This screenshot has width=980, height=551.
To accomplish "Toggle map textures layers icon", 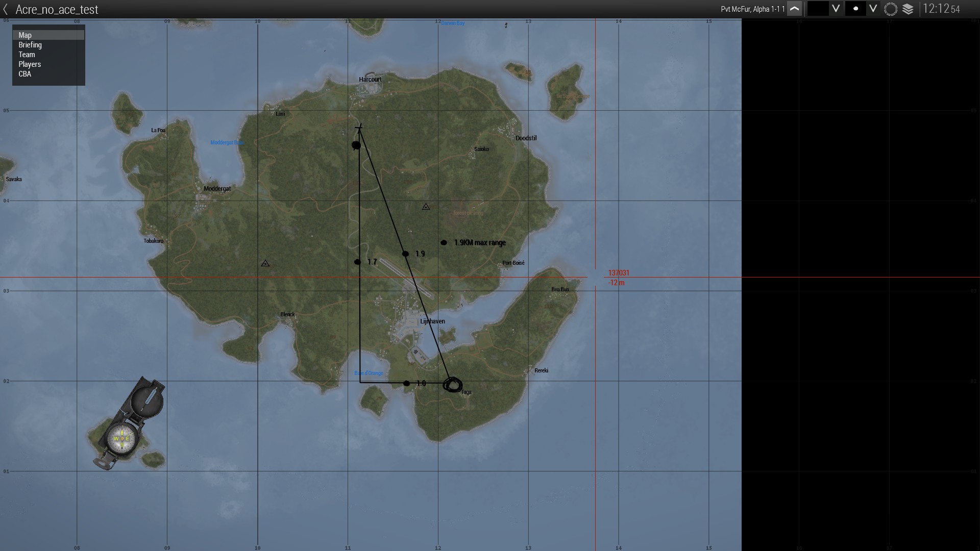I will 908,9.
